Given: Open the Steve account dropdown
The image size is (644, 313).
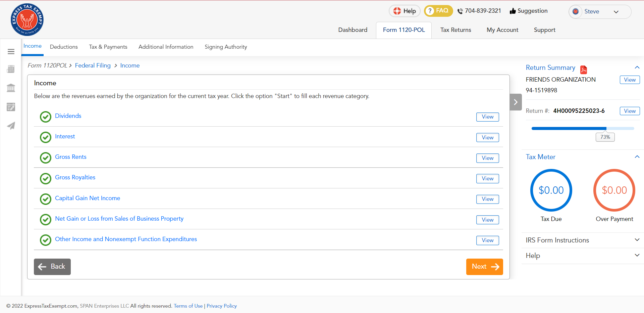Looking at the screenshot, I should (x=600, y=12).
